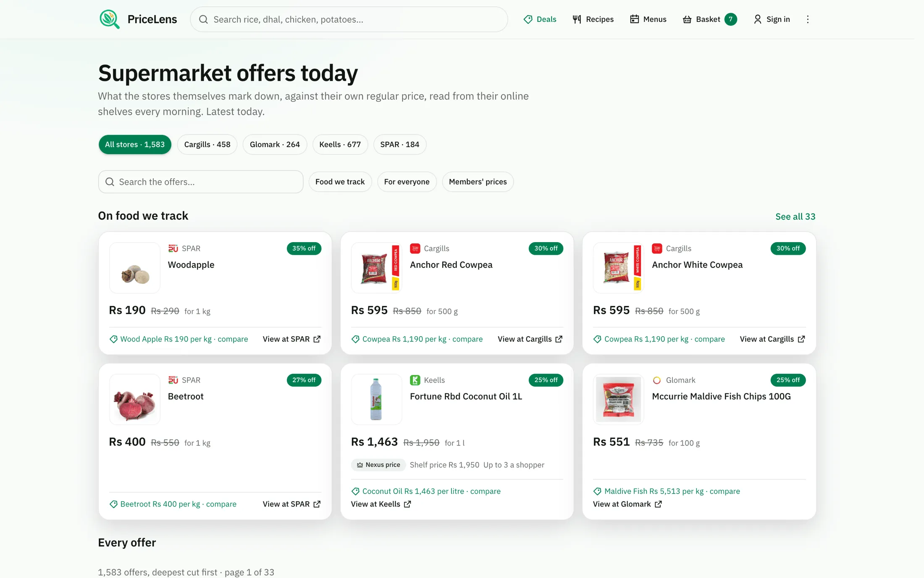
Task: Filter offers by Glomark · 264
Action: (x=275, y=145)
